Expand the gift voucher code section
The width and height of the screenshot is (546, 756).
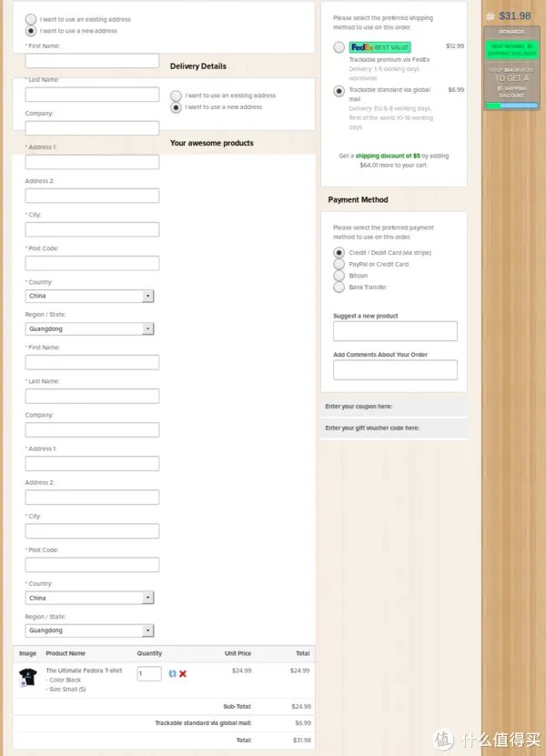pyautogui.click(x=394, y=428)
